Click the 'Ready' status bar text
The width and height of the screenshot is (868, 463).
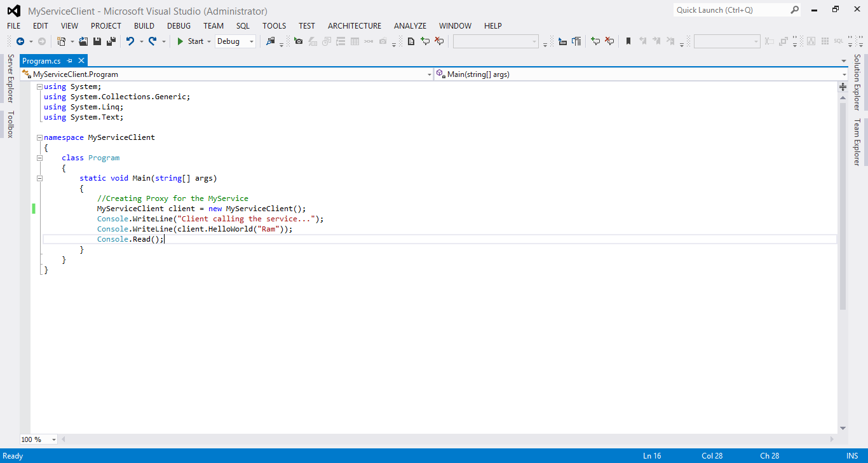coord(13,456)
